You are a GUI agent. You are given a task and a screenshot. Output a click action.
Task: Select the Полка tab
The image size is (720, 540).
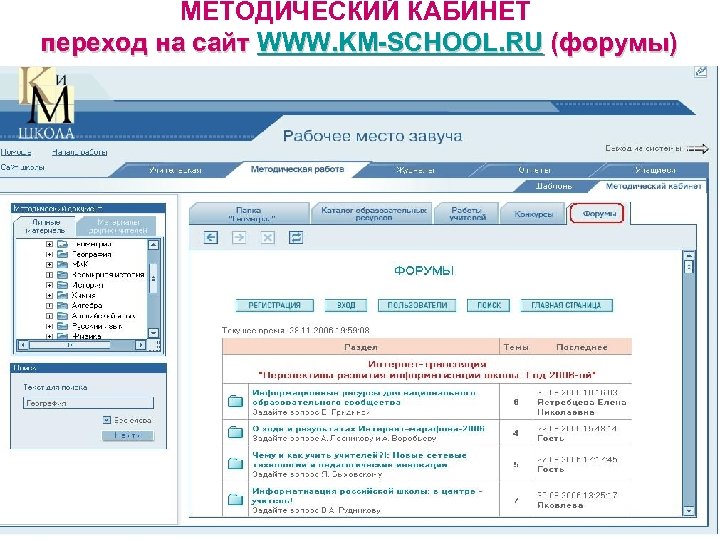(x=250, y=214)
